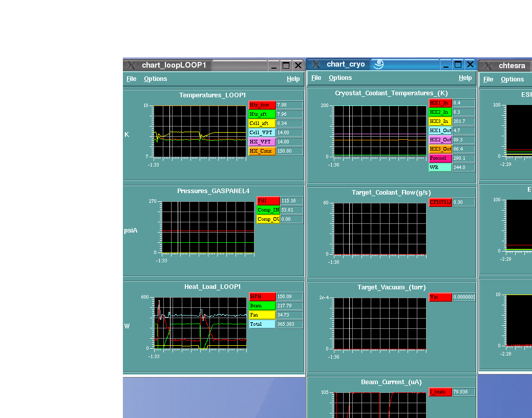This screenshot has width=532, height=418.
Task: Select the yellow Cell_aft legend label
Action: [262, 123]
